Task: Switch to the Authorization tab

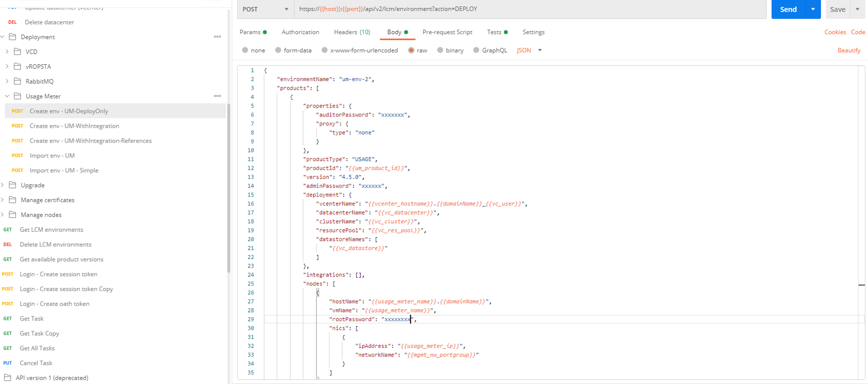Action: click(x=300, y=32)
